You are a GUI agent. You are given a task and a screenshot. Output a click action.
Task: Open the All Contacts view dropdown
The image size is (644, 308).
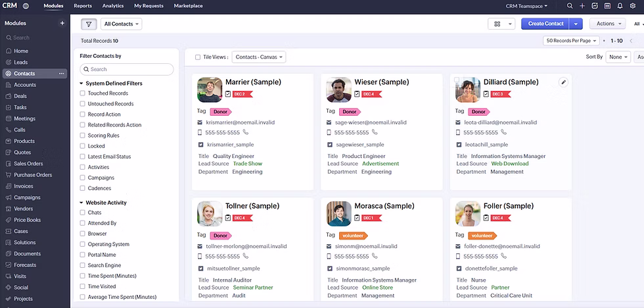pyautogui.click(x=121, y=24)
